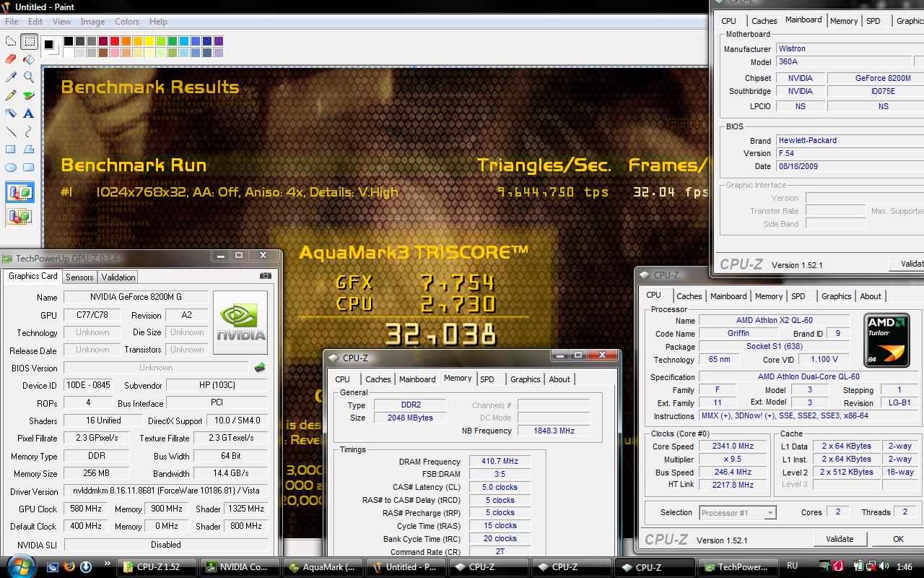Open About tab in CPU-Z Memory window

[559, 379]
